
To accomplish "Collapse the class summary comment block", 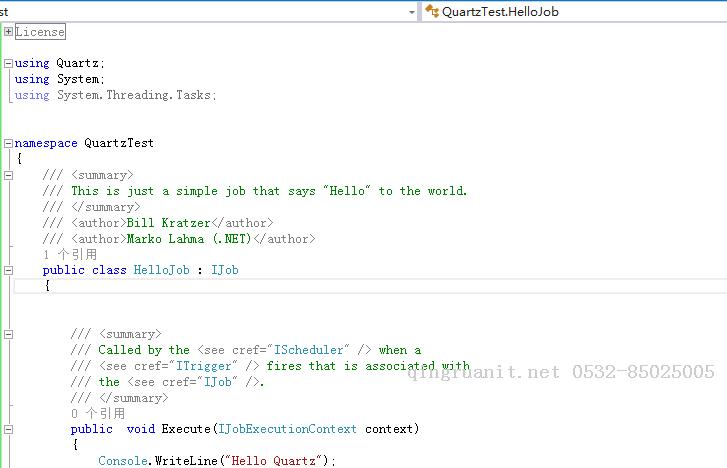I will pos(8,175).
